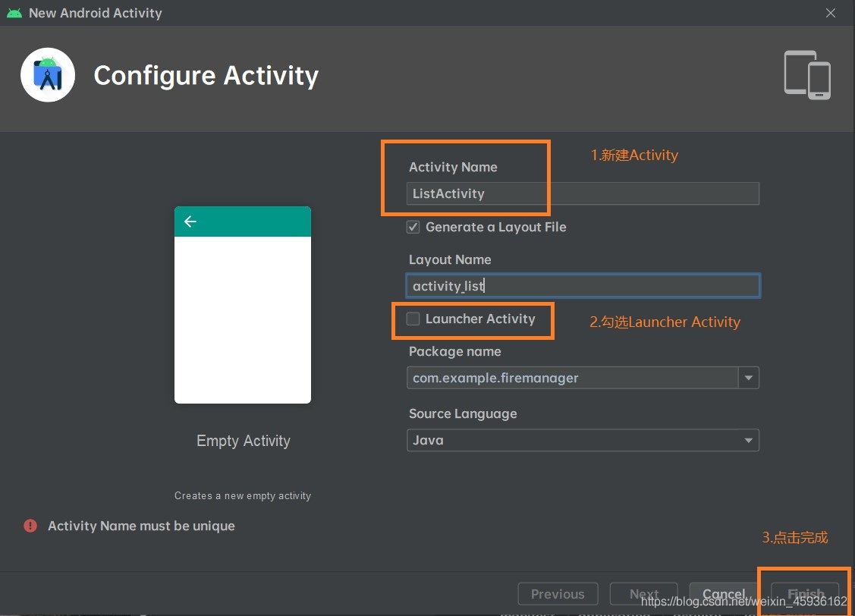
Task: Click the red error warning icon
Action: (x=30, y=526)
